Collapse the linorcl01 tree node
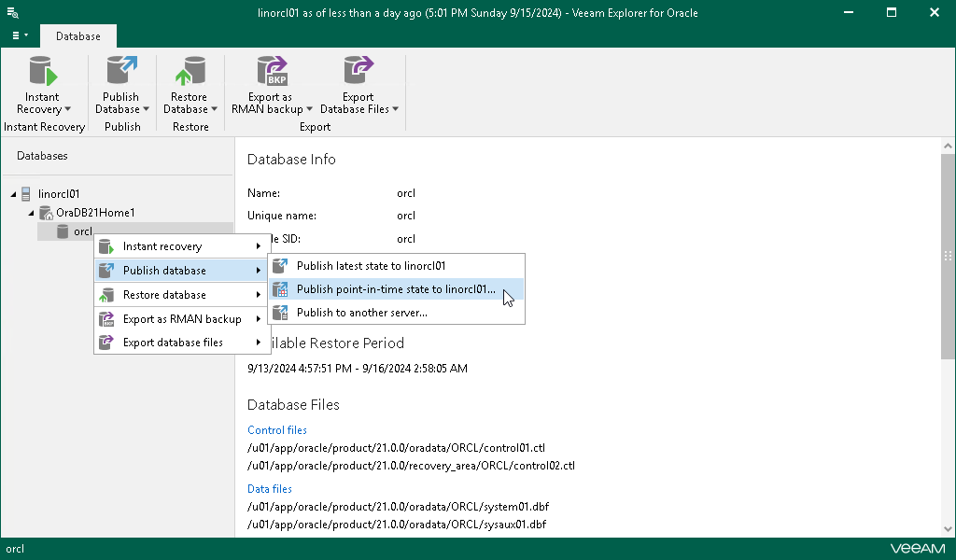This screenshot has height=560, width=956. click(13, 193)
